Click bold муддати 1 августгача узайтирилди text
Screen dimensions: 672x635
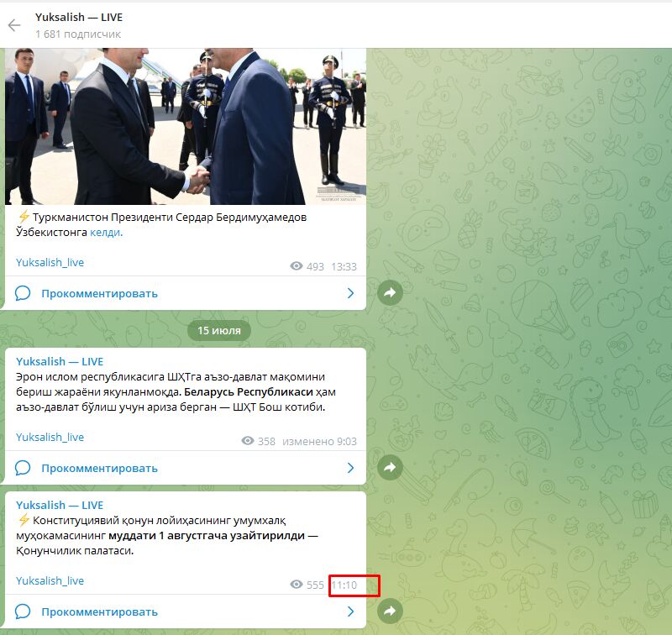(x=207, y=536)
